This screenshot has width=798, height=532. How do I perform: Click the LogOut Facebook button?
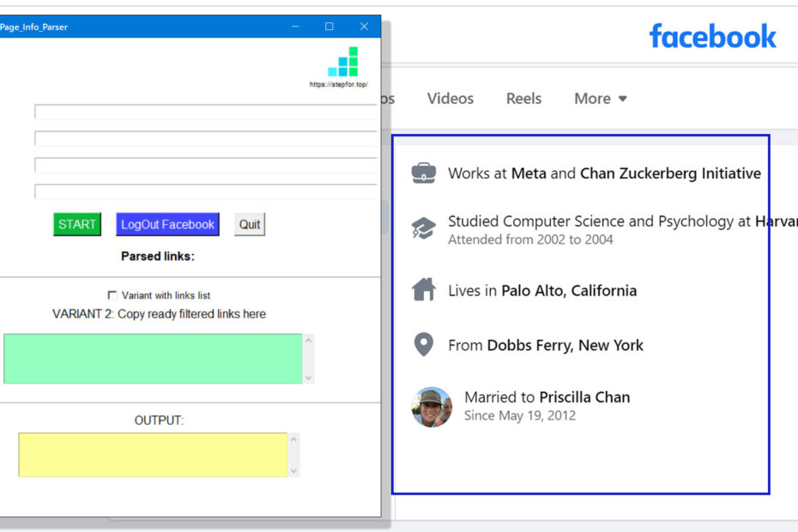click(167, 225)
